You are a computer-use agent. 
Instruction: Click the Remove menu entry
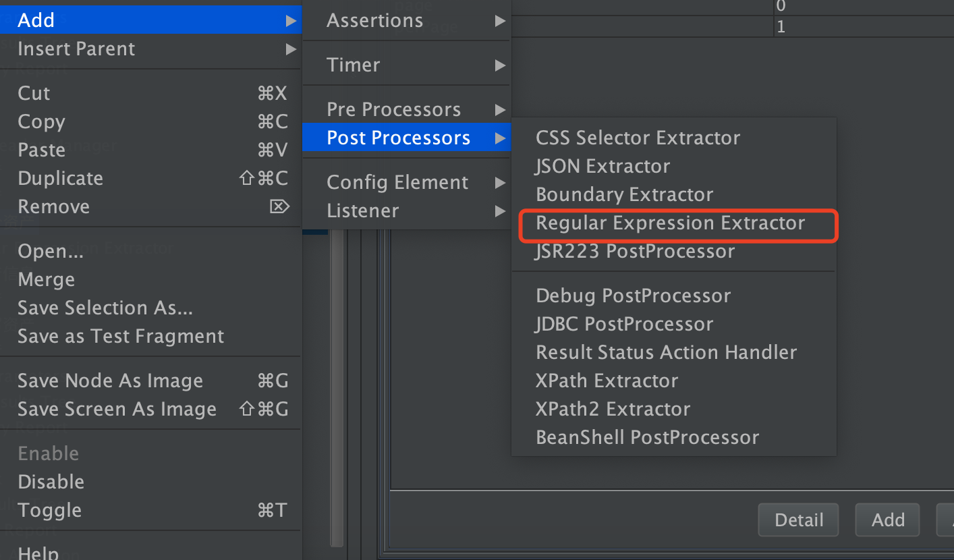(x=54, y=207)
